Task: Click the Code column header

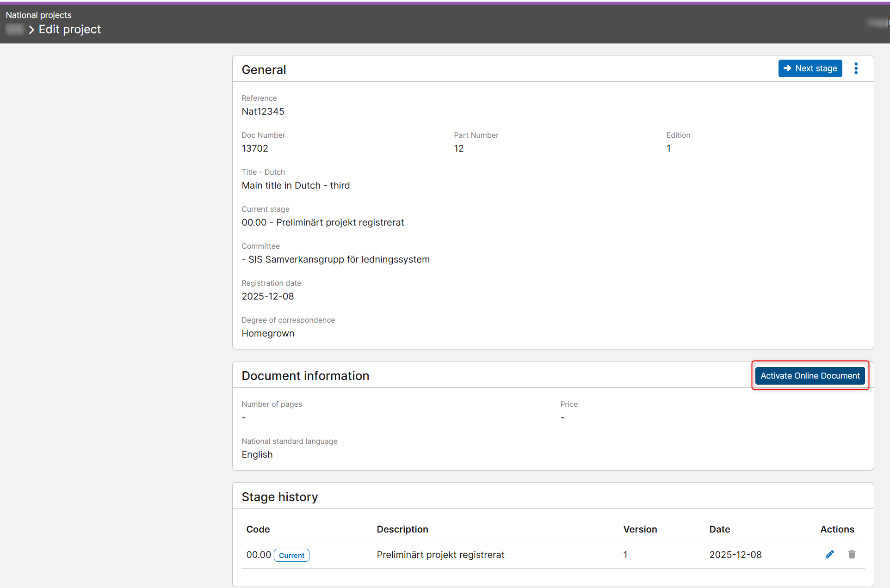Action: tap(258, 529)
